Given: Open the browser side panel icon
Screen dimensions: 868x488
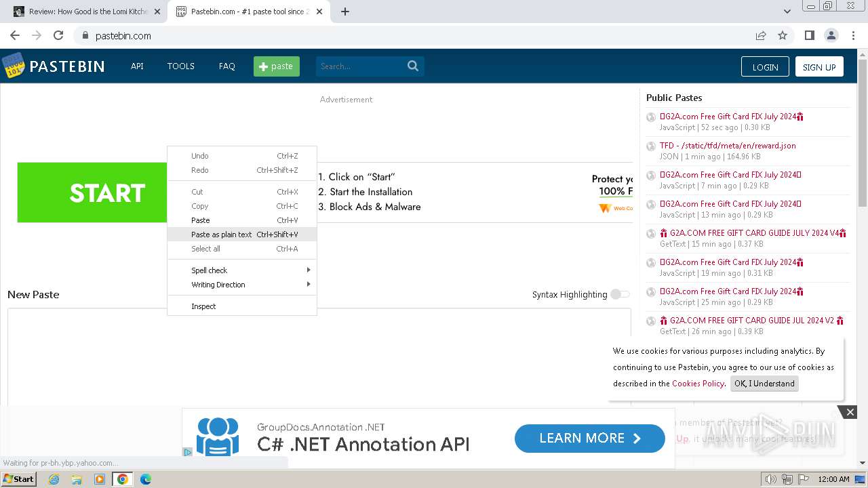Looking at the screenshot, I should point(809,35).
